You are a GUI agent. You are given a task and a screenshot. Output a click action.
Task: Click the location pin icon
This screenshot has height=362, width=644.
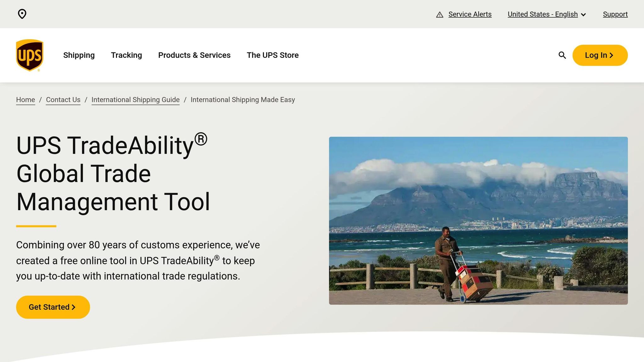click(22, 14)
